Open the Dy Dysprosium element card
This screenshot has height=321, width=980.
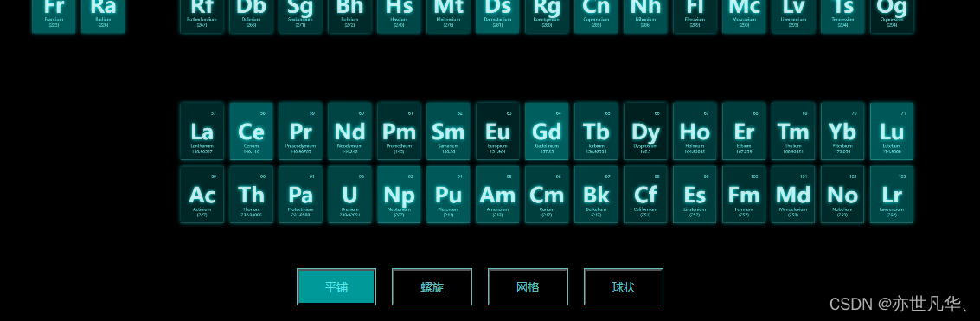pos(645,132)
